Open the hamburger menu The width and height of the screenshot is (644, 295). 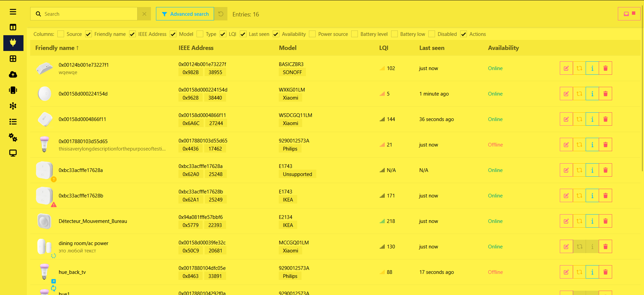(13, 12)
